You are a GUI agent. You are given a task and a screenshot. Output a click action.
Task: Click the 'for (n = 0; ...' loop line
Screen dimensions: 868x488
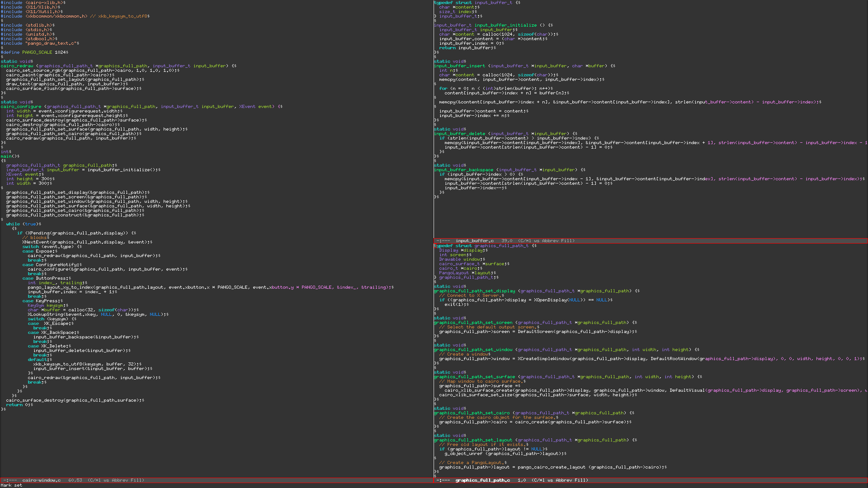click(x=496, y=89)
